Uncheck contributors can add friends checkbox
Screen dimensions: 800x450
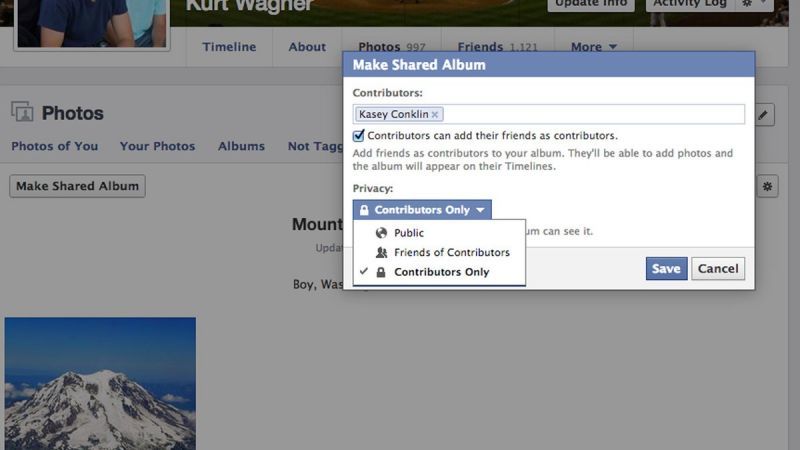pos(359,135)
